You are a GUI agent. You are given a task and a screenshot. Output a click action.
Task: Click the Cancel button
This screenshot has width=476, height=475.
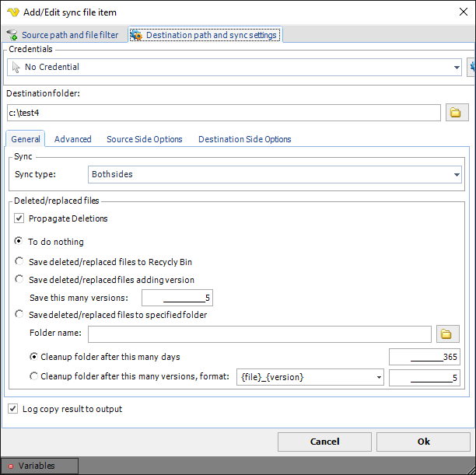coord(324,442)
